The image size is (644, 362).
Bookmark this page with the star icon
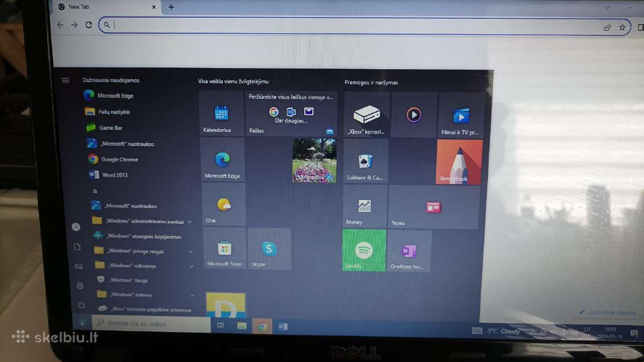622,27
